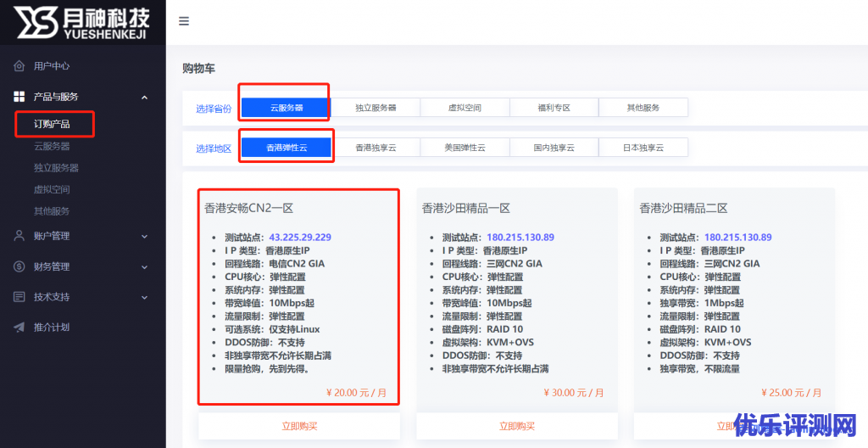Image resolution: width=868 pixels, height=448 pixels.
Task: Click the 月神科技 logo
Action: 82,21
